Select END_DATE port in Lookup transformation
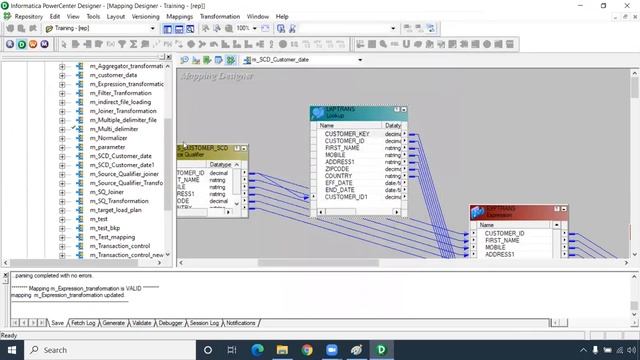The image size is (640, 360). [340, 190]
